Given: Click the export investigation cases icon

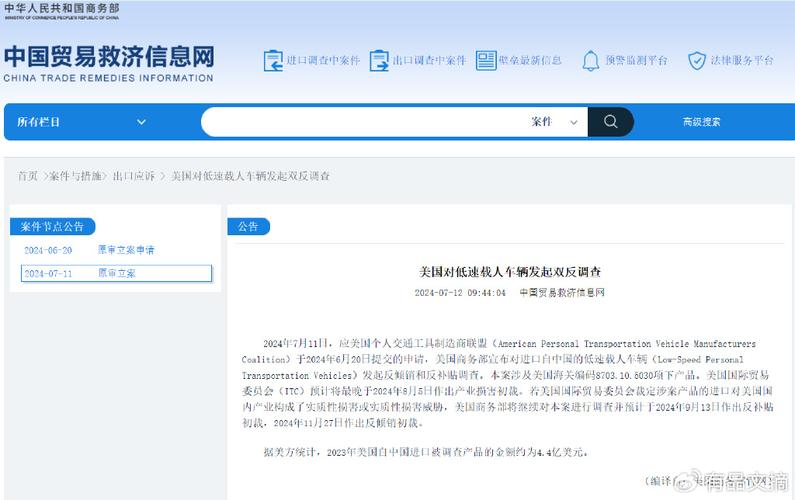Looking at the screenshot, I should [x=379, y=61].
